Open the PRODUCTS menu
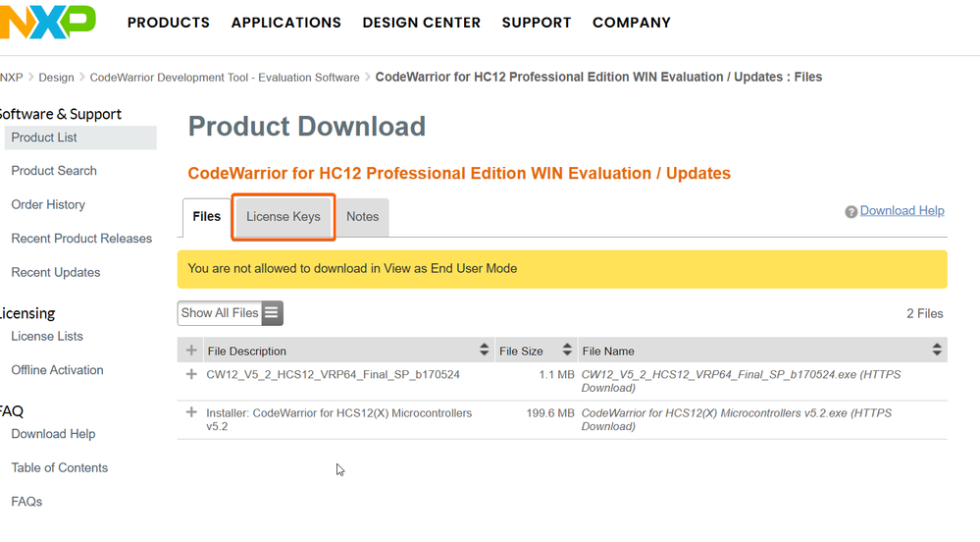Viewport: 980px width, 542px height. (x=169, y=23)
